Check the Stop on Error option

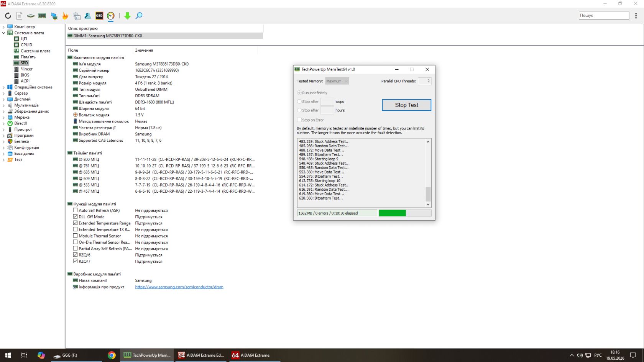pos(299,120)
